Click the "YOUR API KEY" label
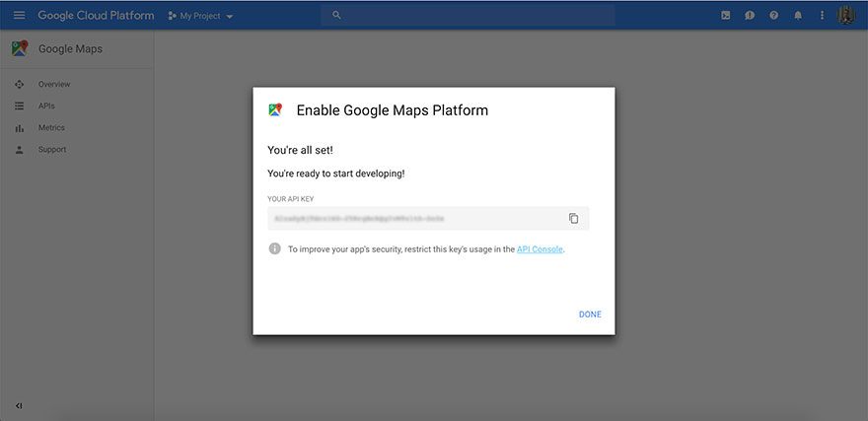Image resolution: width=868 pixels, height=421 pixels. [291, 198]
